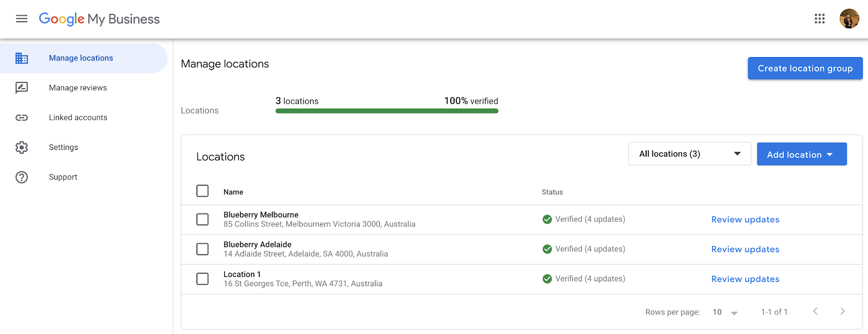Go to the next page arrow
868x334 pixels.
click(x=843, y=311)
